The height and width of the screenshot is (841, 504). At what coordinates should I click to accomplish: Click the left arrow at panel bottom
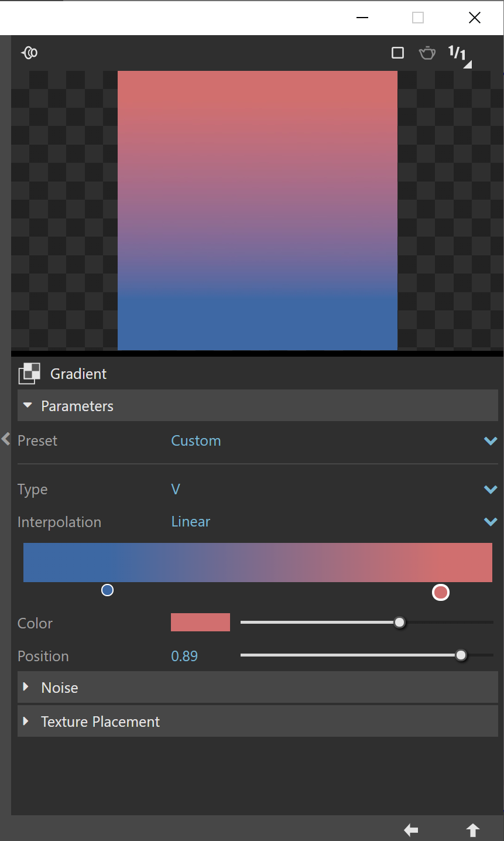click(411, 830)
